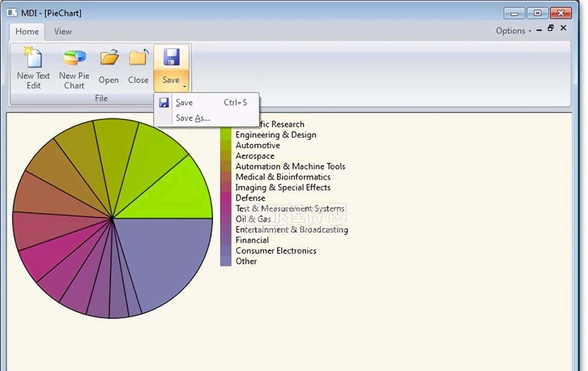The image size is (588, 371).
Task: Click the Open folder icon
Action: click(x=109, y=57)
